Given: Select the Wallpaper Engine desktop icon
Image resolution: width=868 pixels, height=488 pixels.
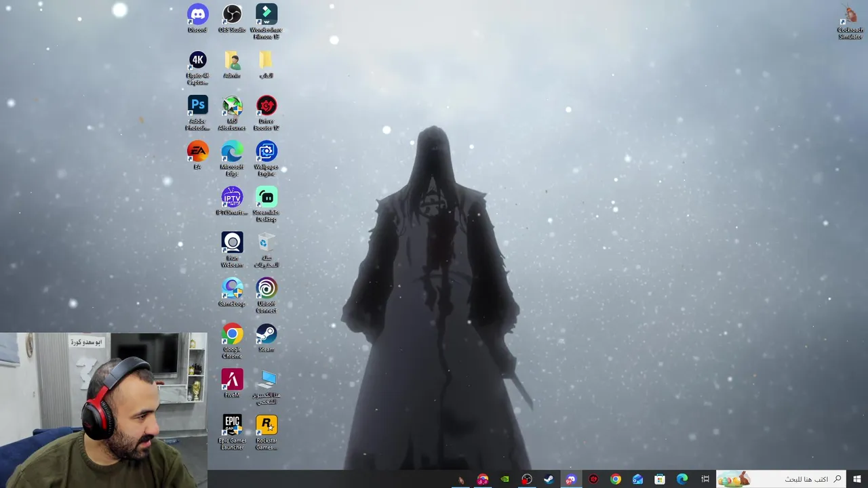Looking at the screenshot, I should click(267, 159).
